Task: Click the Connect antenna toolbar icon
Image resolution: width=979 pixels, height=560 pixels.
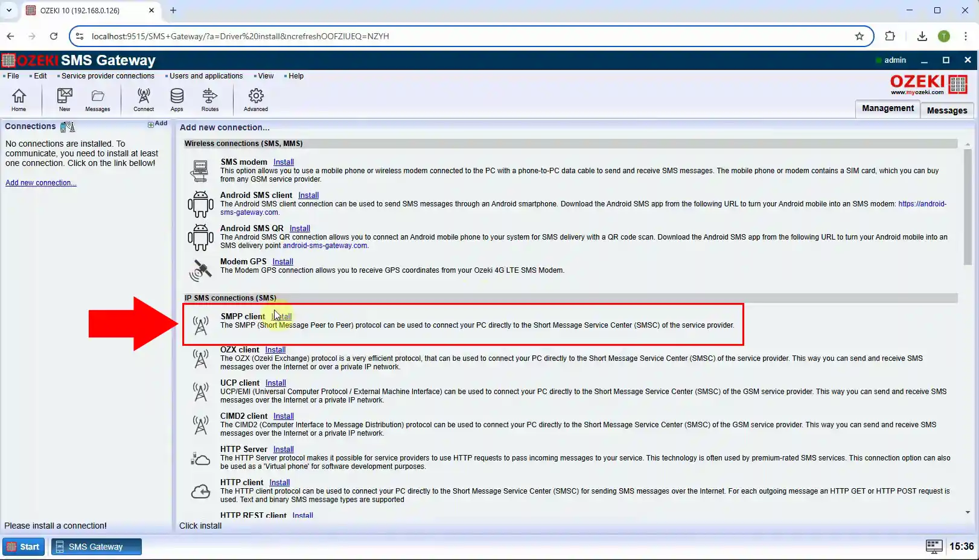Action: tap(144, 100)
